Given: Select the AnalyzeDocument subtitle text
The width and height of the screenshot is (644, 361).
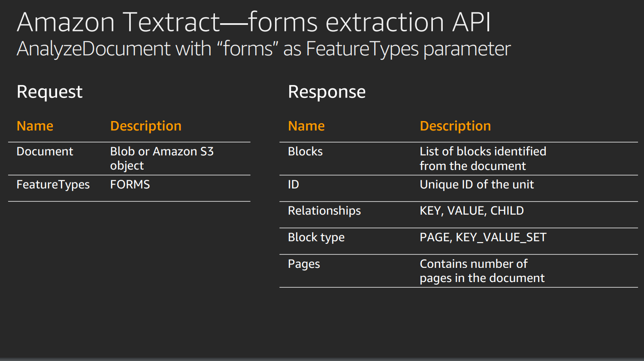Looking at the screenshot, I should tap(263, 49).
